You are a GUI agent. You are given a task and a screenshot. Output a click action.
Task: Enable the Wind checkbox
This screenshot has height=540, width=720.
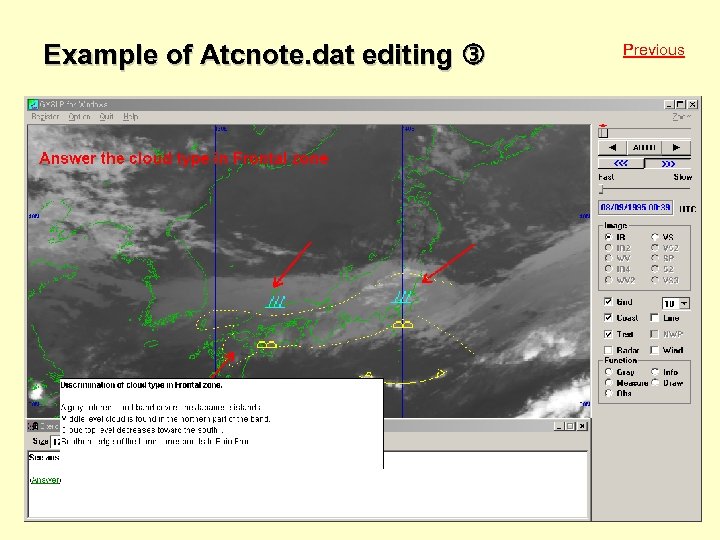655,350
